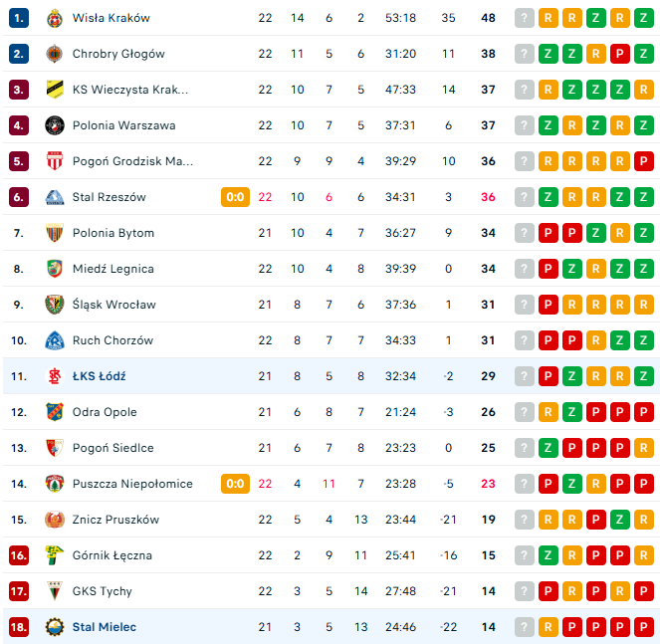Open the Polonia Bytom team link
Image resolution: width=660 pixels, height=644 pixels.
tap(113, 233)
